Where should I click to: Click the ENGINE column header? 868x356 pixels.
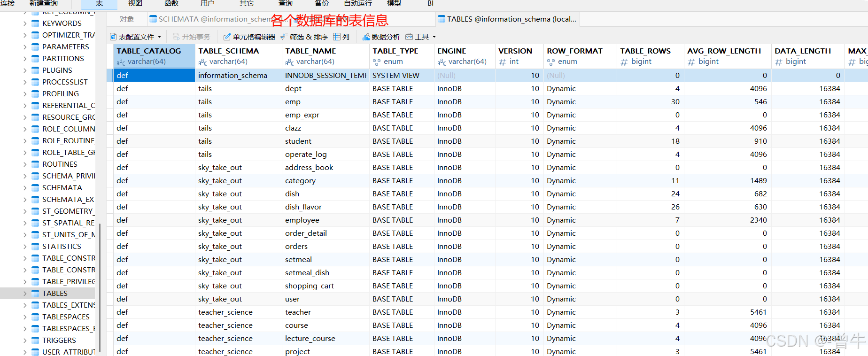[x=465, y=56]
